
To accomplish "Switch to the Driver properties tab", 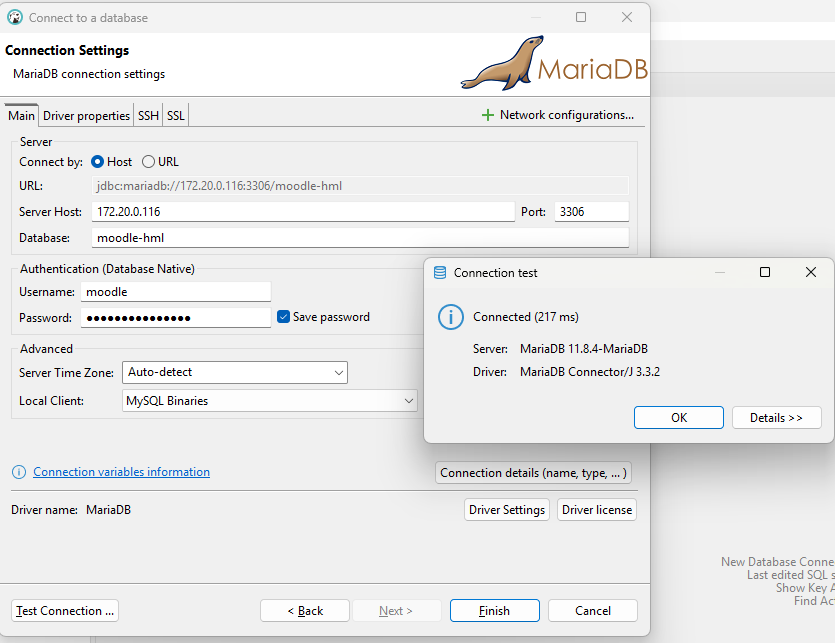I will coord(86,116).
